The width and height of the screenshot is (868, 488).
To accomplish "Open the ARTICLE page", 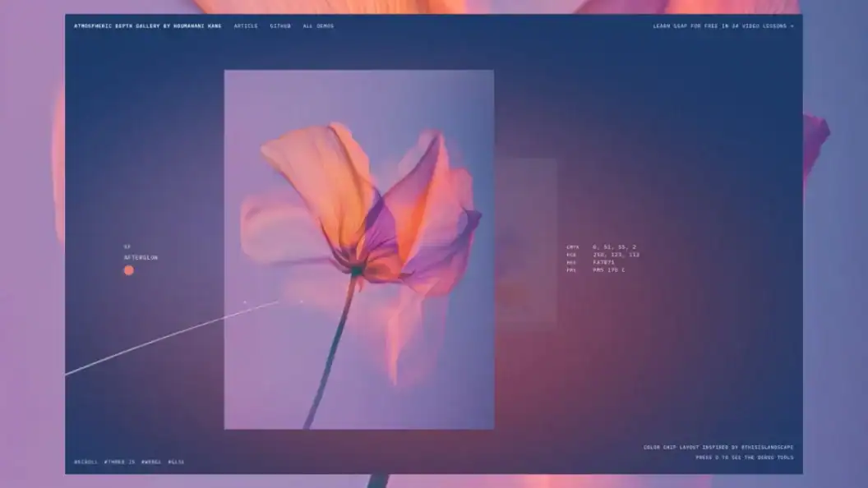I will coord(245,25).
